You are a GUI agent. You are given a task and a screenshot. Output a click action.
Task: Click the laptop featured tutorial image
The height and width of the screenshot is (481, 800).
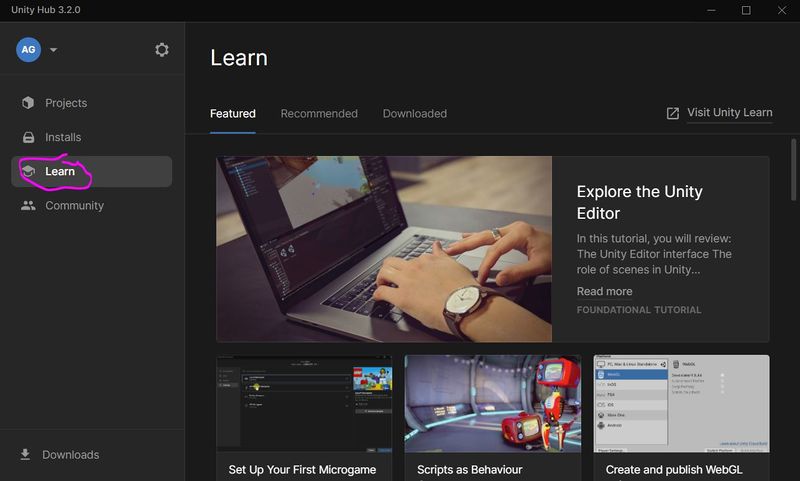(384, 249)
